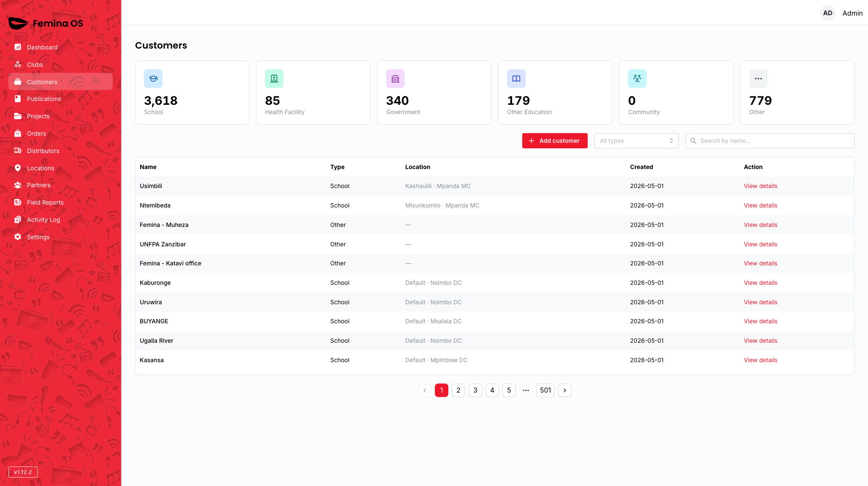This screenshot has height=486, width=868.
Task: Click the Projects folder icon
Action: coord(18,116)
